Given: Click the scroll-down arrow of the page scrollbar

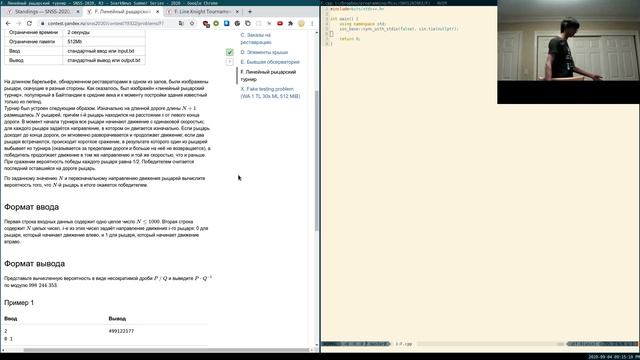Looking at the screenshot, I should (316, 345).
